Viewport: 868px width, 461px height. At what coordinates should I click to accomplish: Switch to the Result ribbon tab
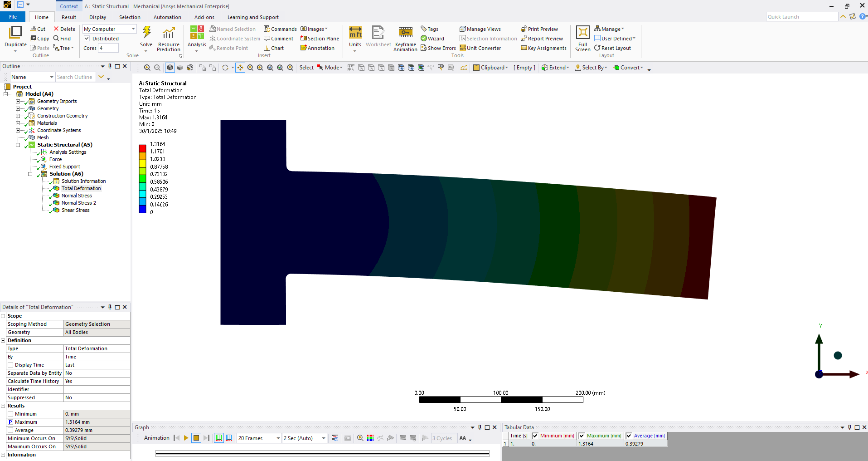click(x=69, y=17)
